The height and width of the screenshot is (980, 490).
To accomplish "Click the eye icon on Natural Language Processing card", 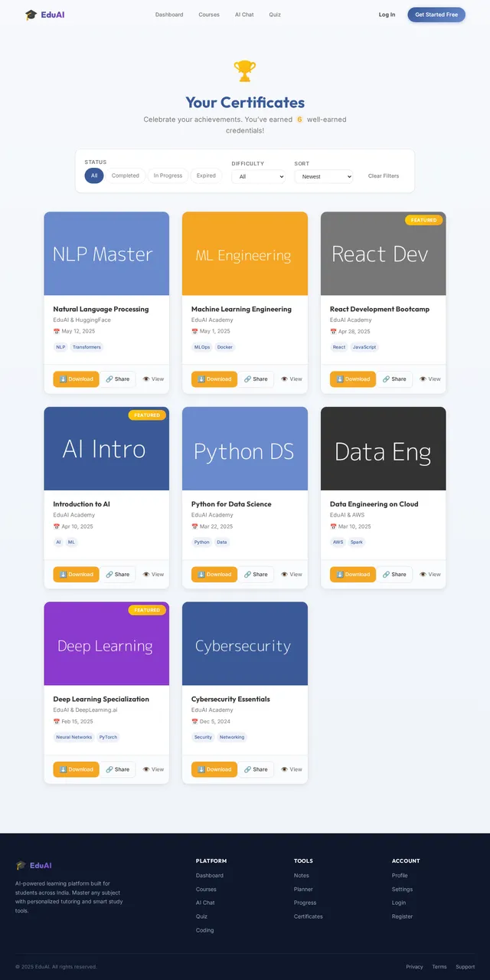I will 146,379.
